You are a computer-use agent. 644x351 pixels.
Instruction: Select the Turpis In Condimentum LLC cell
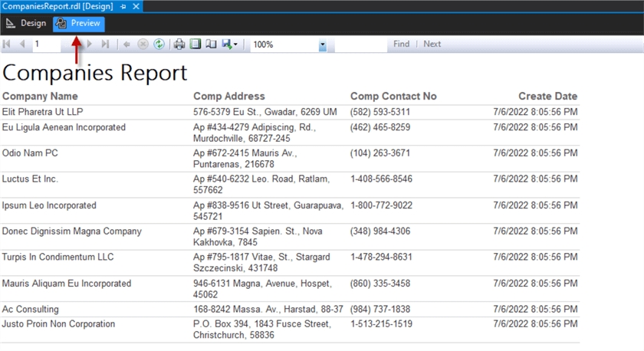(58, 257)
